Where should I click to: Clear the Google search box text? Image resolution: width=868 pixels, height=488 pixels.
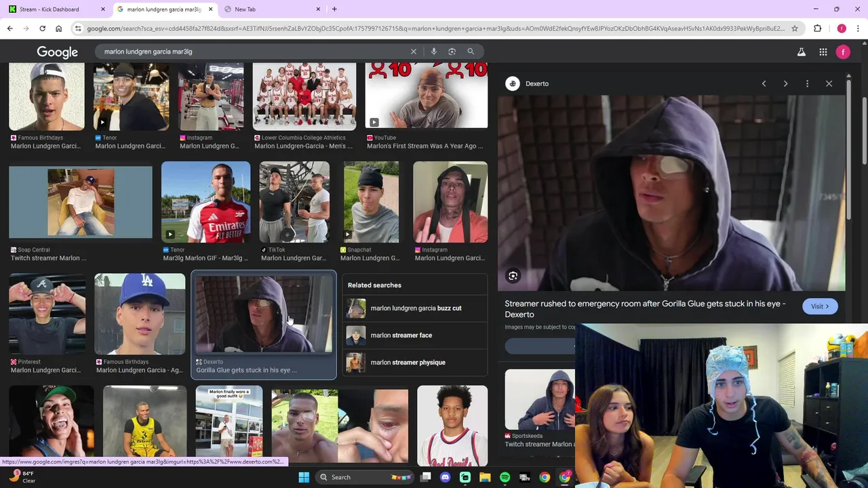point(414,52)
